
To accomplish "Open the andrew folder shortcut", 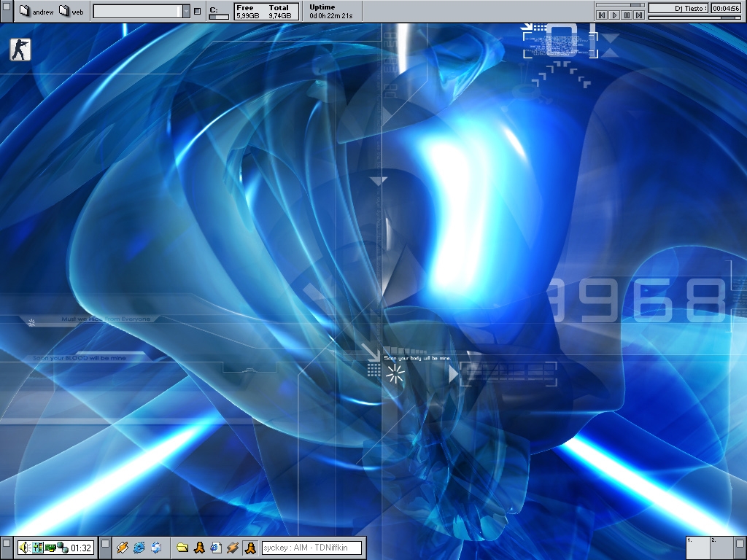I will [x=36, y=11].
